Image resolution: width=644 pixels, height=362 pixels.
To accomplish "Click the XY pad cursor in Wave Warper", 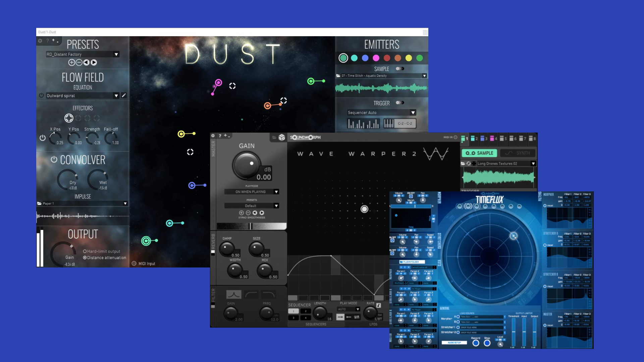I will [x=364, y=209].
